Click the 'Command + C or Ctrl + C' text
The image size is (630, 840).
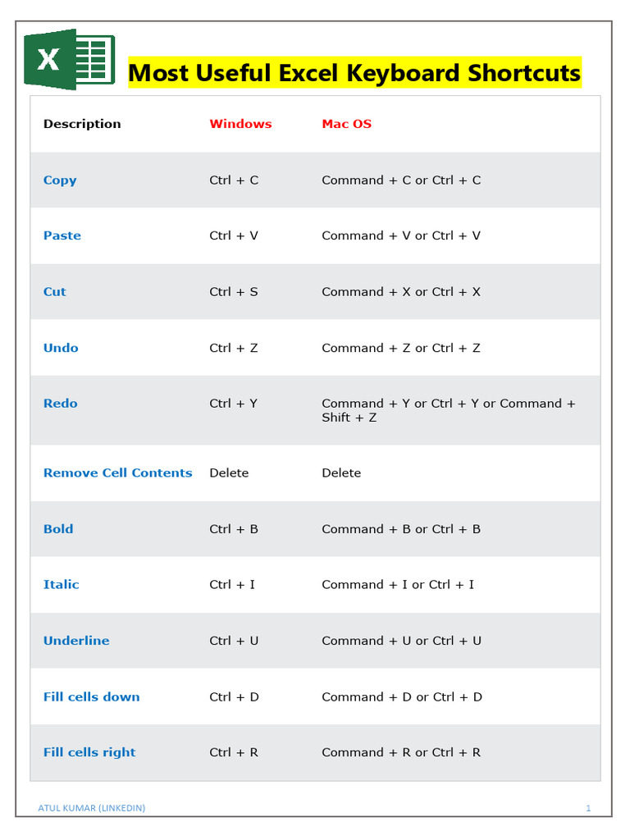click(x=401, y=180)
